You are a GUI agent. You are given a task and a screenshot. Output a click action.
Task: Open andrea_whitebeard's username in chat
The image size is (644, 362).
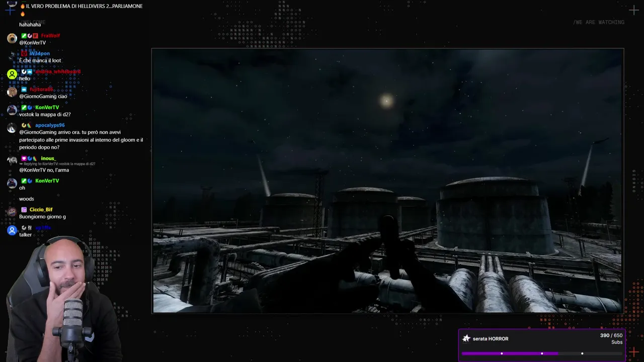(57, 71)
